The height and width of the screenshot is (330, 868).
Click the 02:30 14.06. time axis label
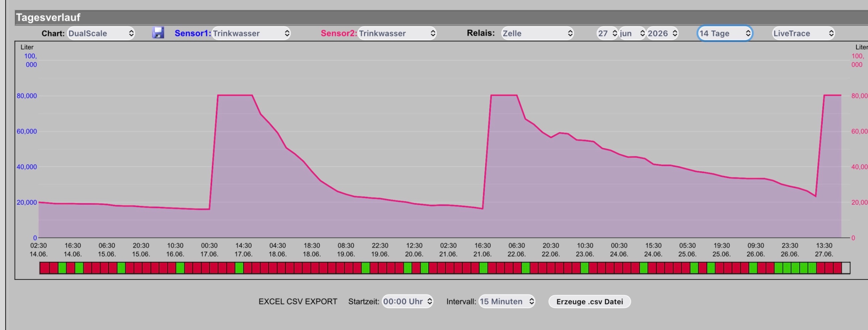point(38,250)
